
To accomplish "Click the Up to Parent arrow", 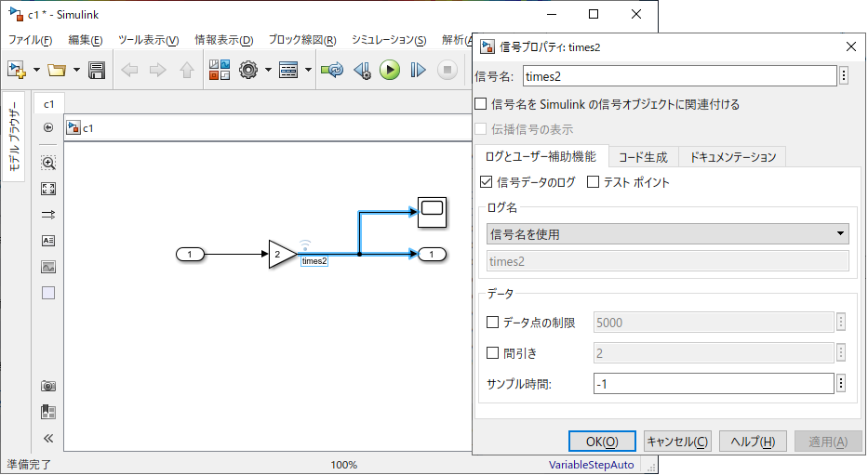I will click(187, 70).
